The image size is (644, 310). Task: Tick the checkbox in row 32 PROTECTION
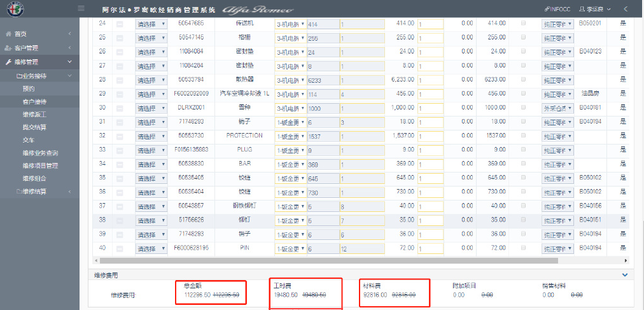523,136
